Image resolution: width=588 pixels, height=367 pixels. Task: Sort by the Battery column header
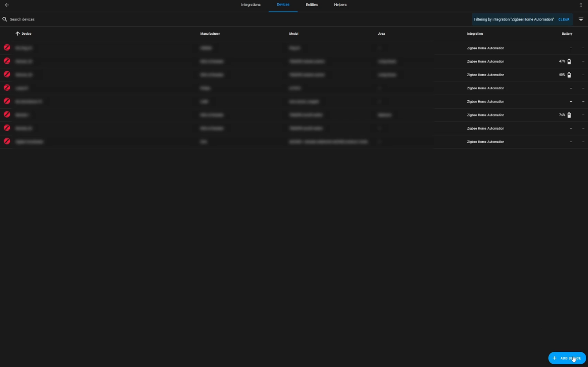tap(567, 34)
